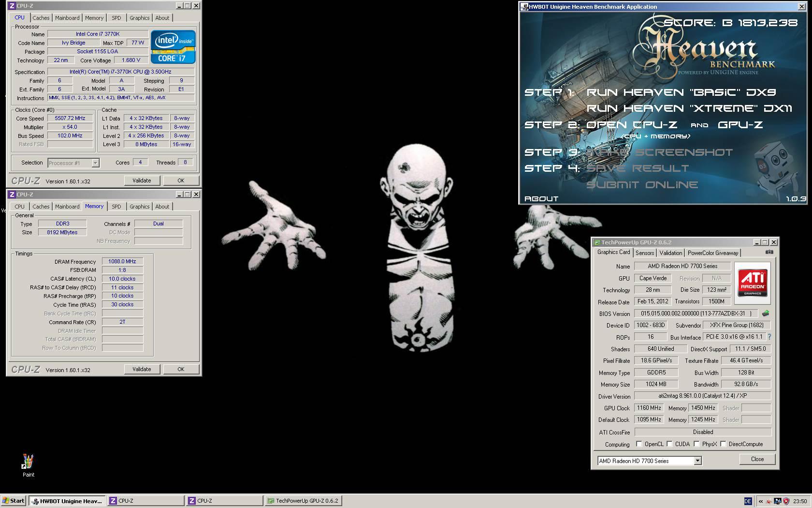Image resolution: width=812 pixels, height=508 pixels.
Task: Open the Paint desktop shortcut
Action: pos(28,465)
